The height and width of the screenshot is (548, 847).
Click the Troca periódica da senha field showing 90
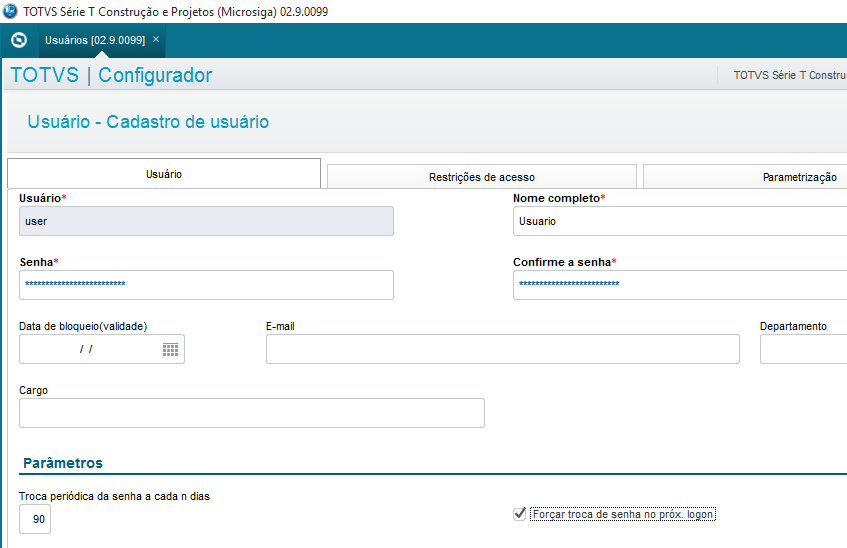pos(35,519)
